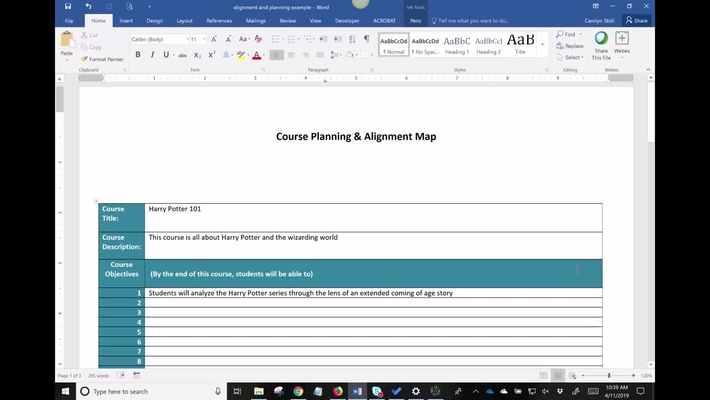Click the Type here to search taskbar box
Image resolution: width=710 pixels, height=400 pixels.
coord(152,391)
